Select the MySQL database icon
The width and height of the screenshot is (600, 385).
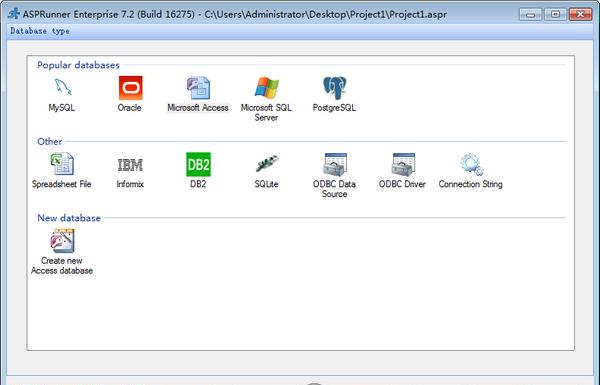click(62, 88)
